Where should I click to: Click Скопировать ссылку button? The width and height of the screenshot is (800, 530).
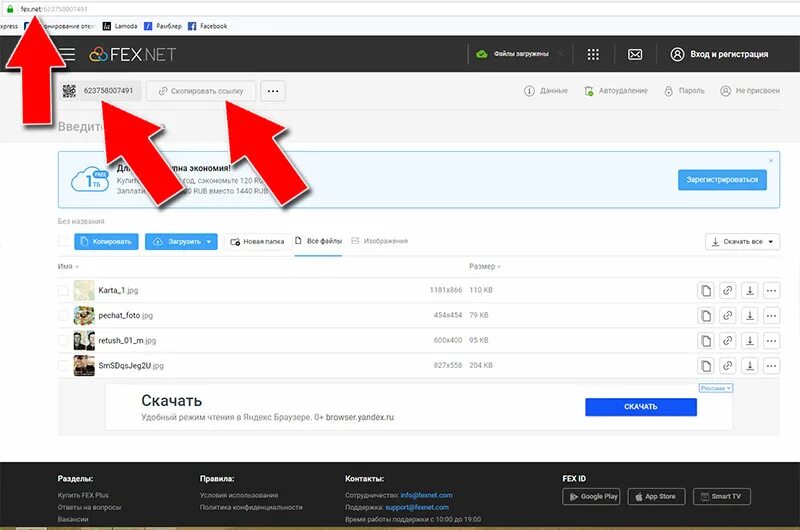point(201,91)
